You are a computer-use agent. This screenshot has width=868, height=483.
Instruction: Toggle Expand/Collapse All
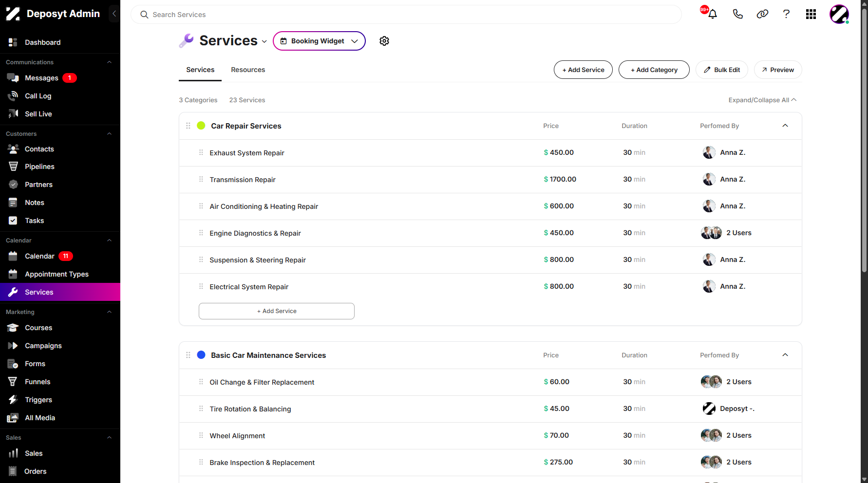point(762,100)
